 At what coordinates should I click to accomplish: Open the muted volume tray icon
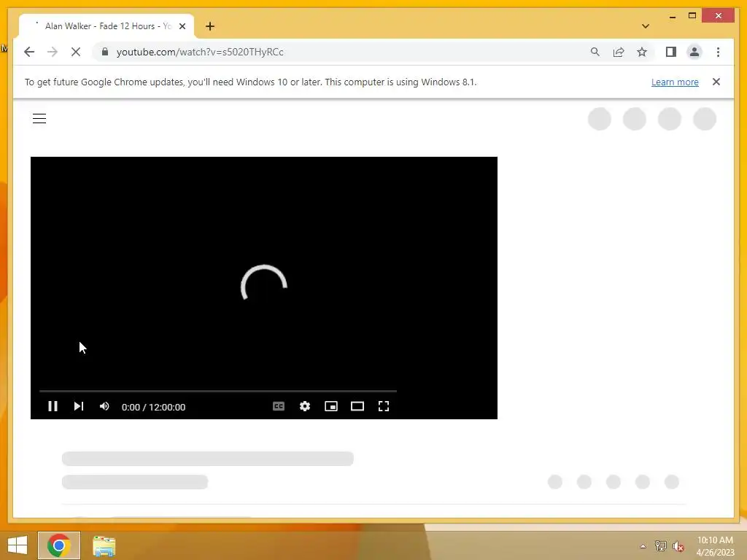678,546
